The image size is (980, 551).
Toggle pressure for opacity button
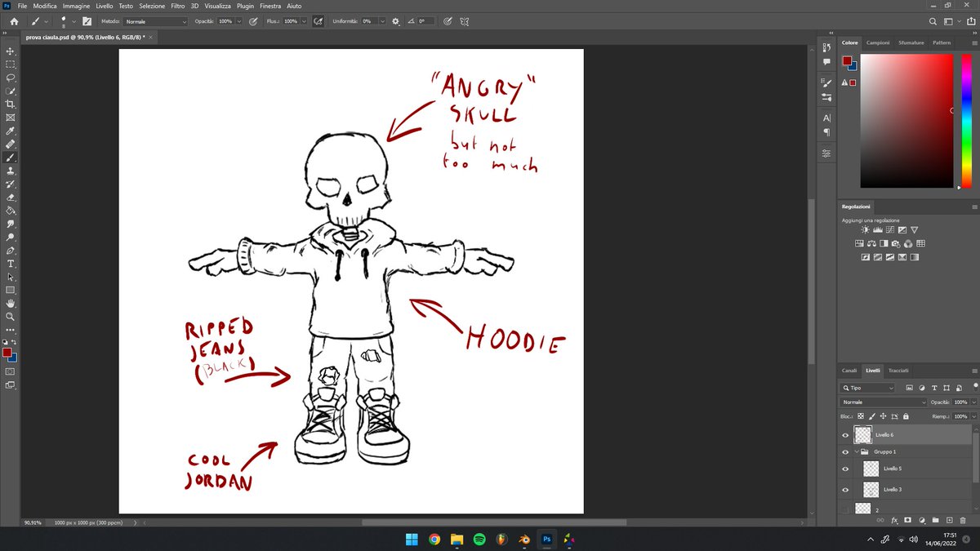coord(252,21)
